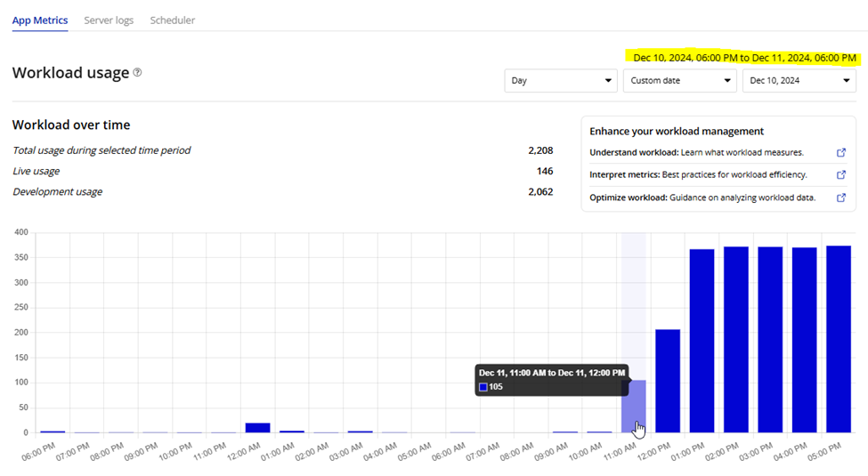
Task: Click the Optimize workload guidance link
Action: pos(702,198)
